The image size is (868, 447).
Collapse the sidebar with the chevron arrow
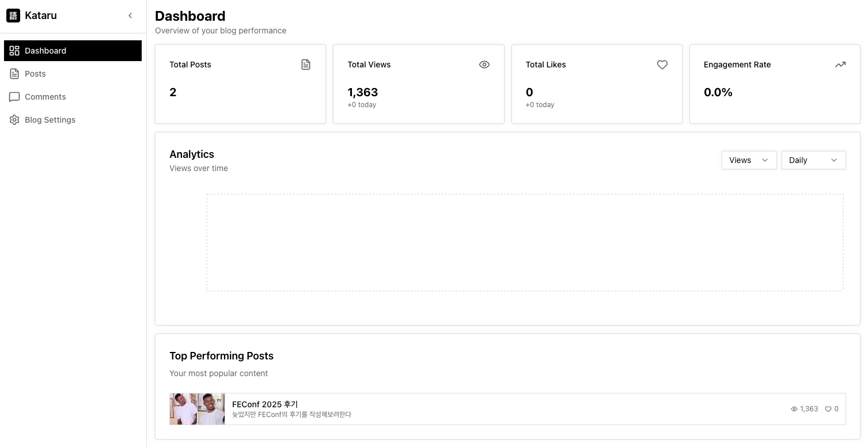coord(130,16)
